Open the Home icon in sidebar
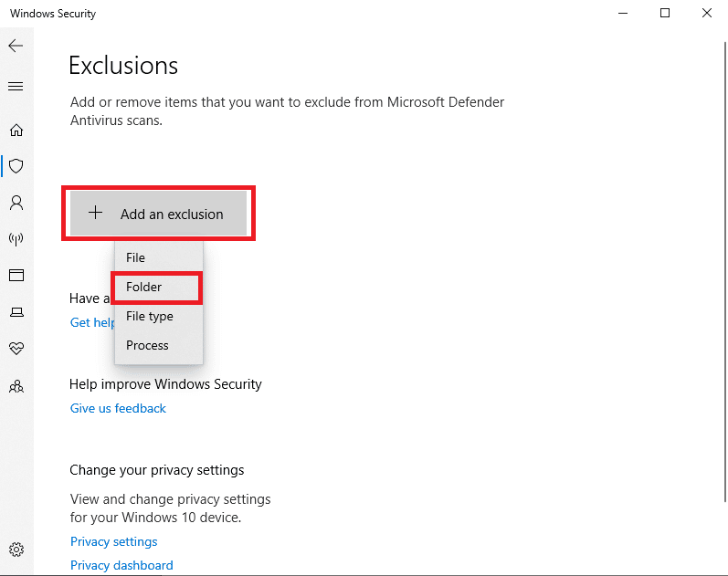Image resolution: width=728 pixels, height=576 pixels. (x=16, y=130)
